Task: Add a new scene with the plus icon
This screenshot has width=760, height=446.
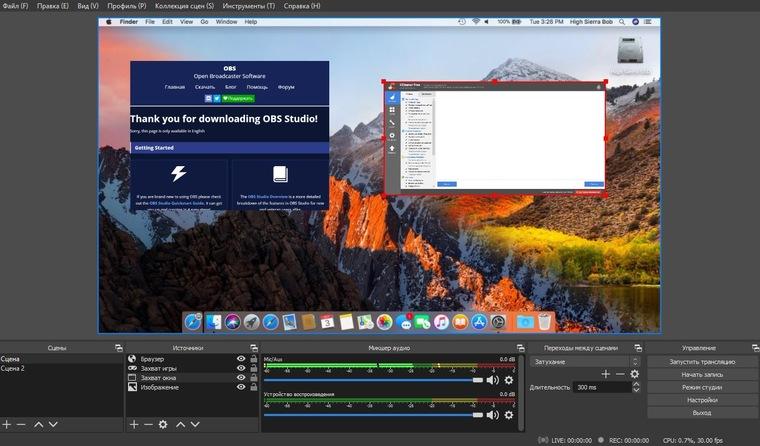Action: [7, 424]
